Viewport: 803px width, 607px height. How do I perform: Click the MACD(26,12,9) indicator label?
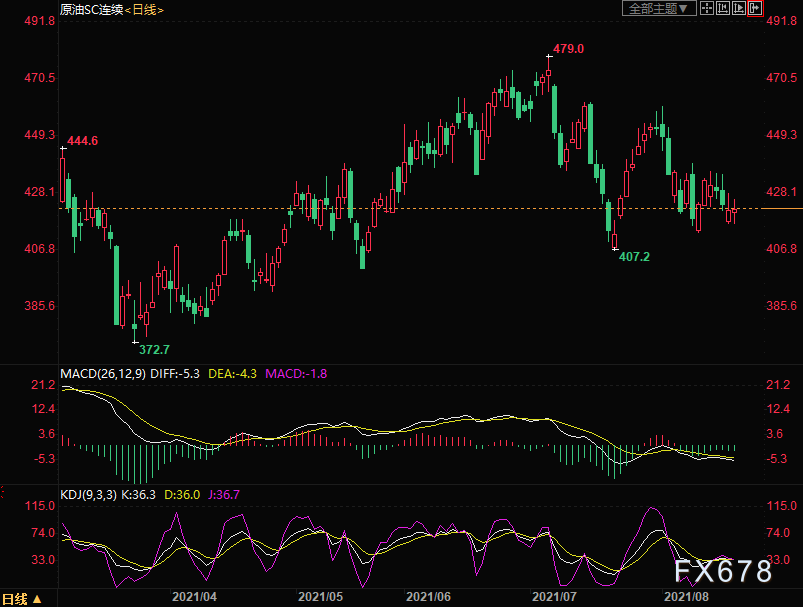(103, 374)
